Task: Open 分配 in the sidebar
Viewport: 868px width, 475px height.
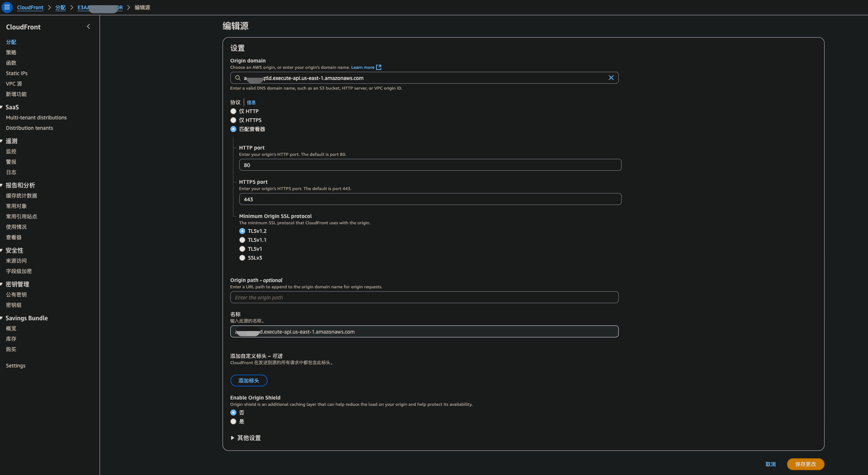Action: (11, 42)
